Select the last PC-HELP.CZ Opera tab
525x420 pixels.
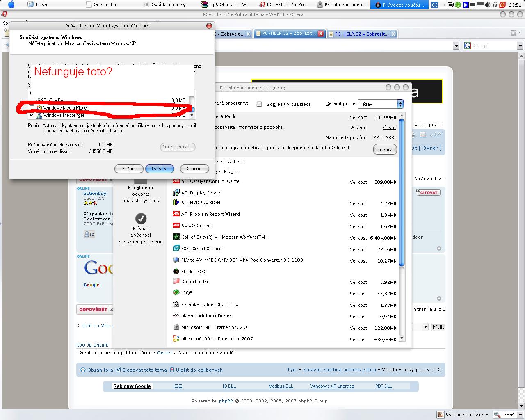(x=362, y=34)
